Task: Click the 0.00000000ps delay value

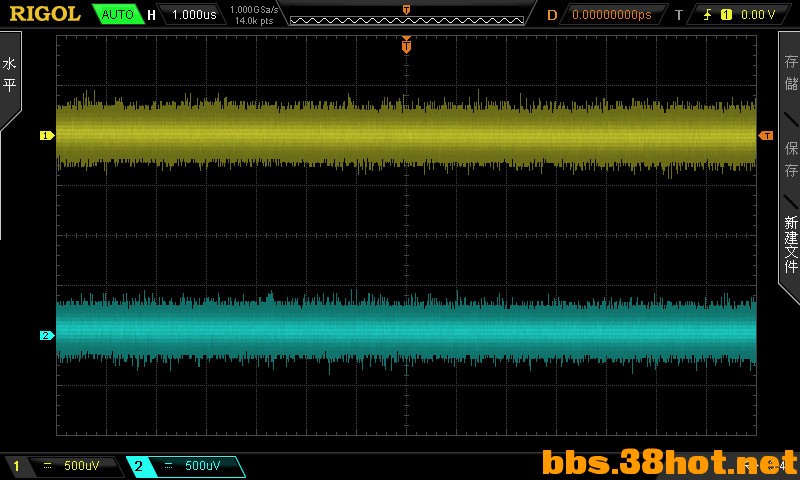Action: click(612, 15)
